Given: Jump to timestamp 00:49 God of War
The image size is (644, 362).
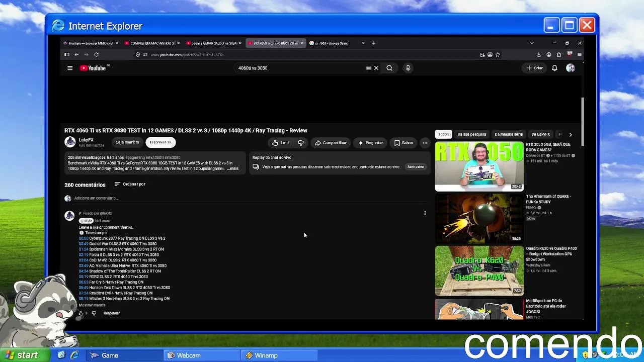Looking at the screenshot, I should click(84, 244).
